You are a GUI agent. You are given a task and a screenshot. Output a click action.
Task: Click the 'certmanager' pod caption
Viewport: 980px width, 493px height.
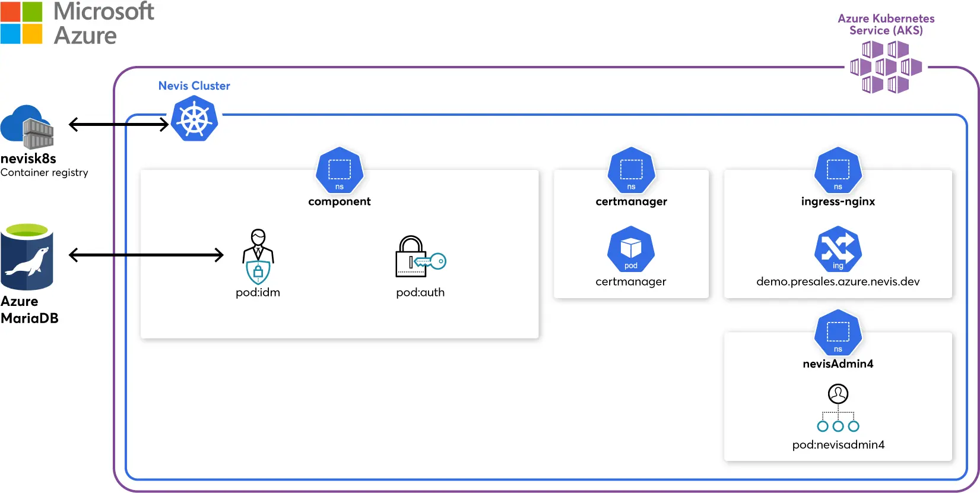point(631,282)
